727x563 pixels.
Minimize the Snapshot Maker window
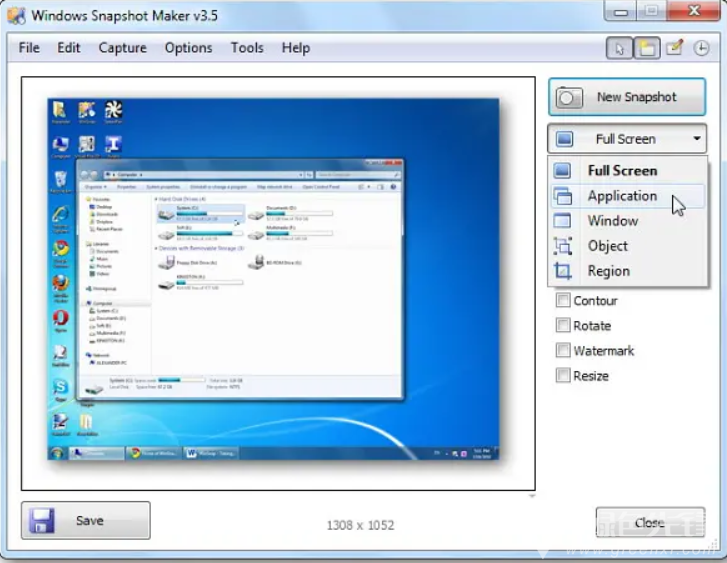[620, 12]
